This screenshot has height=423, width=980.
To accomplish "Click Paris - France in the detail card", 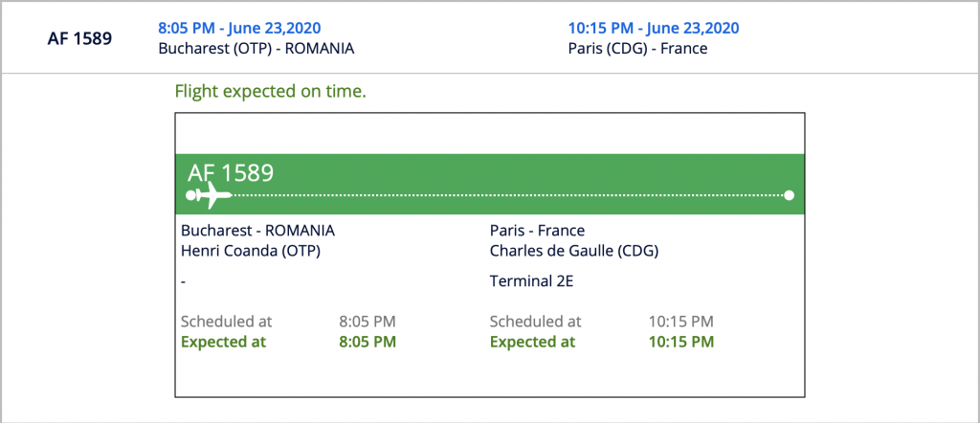I will [537, 231].
